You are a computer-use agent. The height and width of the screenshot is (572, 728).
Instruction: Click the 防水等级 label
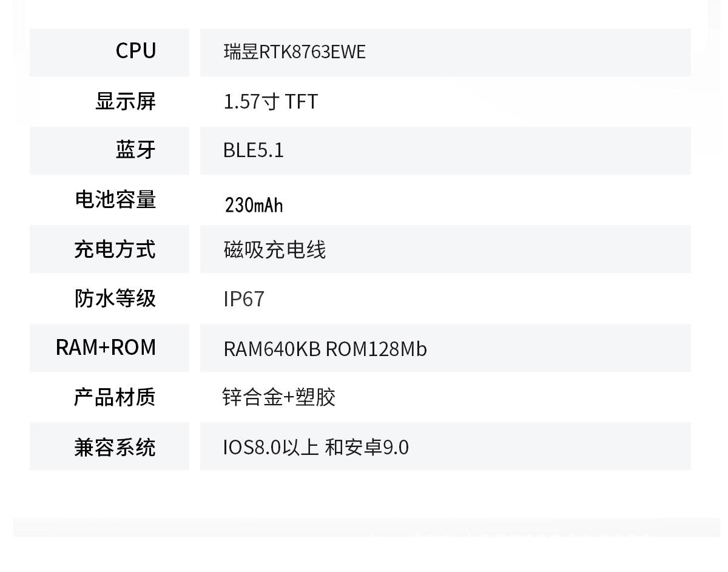point(115,298)
